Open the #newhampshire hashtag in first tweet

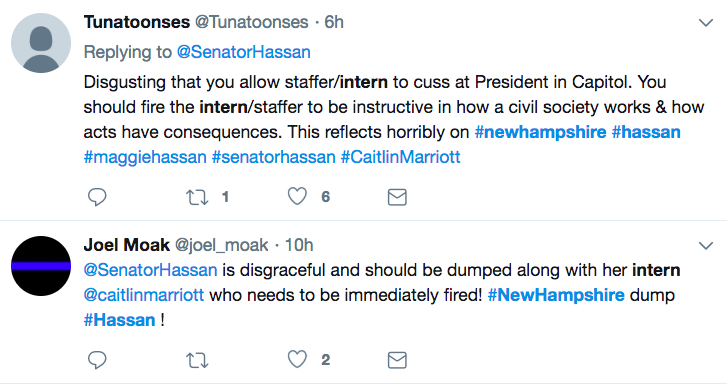[x=540, y=132]
